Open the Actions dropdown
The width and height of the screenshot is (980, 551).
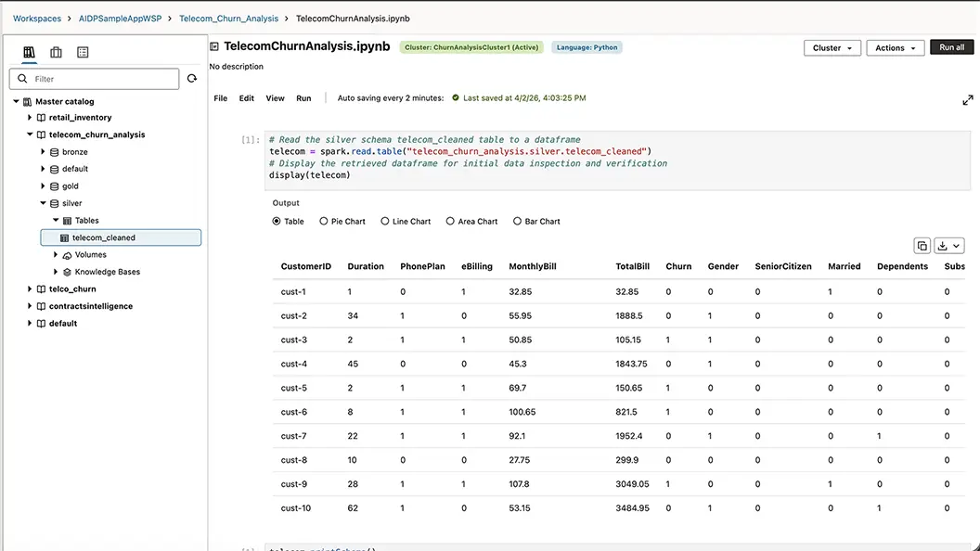[x=895, y=48]
